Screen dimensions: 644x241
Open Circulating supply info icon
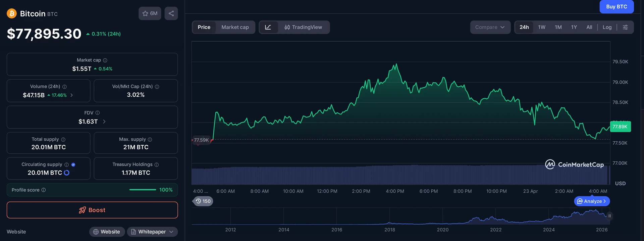(66, 164)
